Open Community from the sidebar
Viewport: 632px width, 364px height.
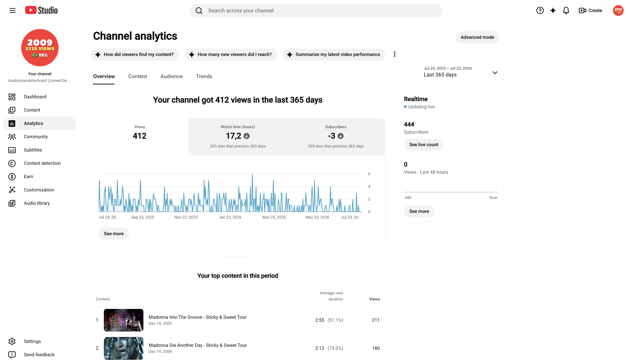(40, 137)
